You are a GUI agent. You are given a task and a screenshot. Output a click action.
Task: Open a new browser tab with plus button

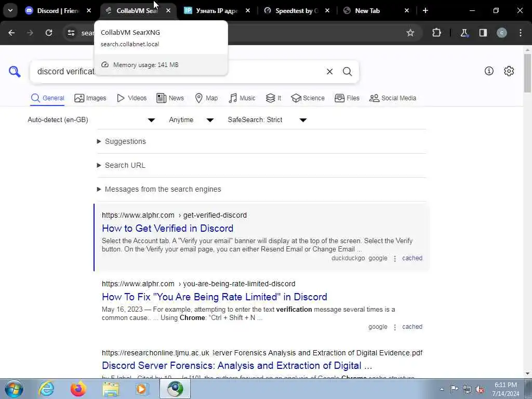(425, 11)
